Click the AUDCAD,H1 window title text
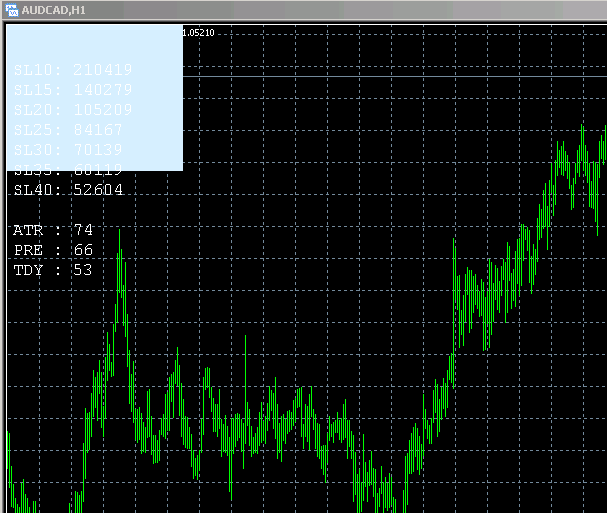Image resolution: width=607 pixels, height=513 pixels. coord(53,10)
